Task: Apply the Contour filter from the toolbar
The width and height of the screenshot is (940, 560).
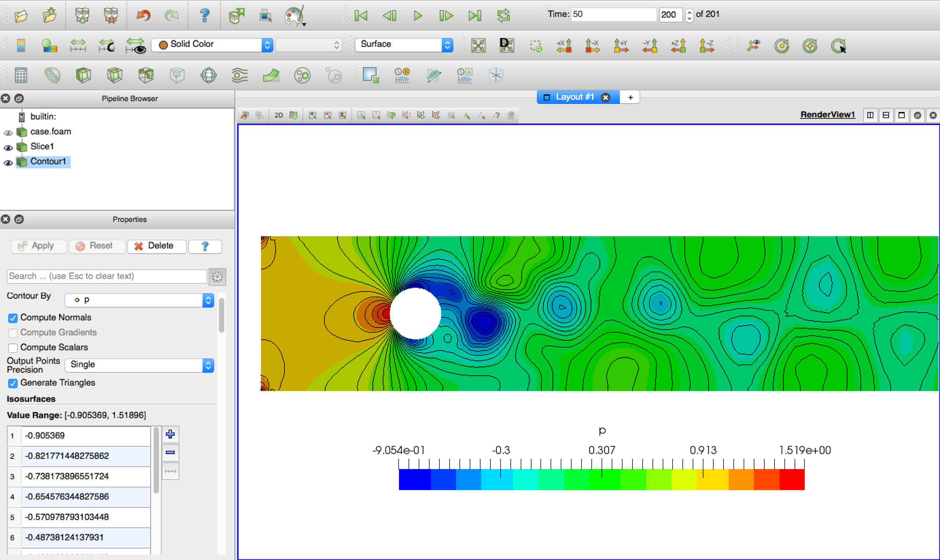Action: tap(52, 75)
